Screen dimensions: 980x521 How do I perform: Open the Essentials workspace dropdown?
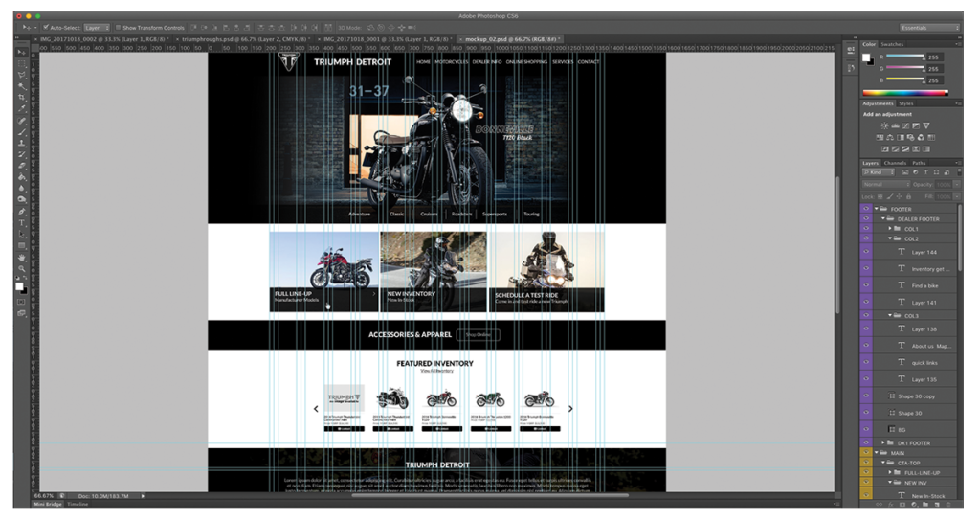929,28
